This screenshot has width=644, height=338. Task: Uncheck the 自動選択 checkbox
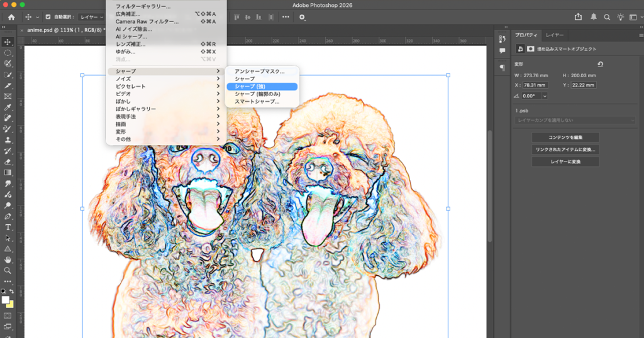(x=48, y=17)
